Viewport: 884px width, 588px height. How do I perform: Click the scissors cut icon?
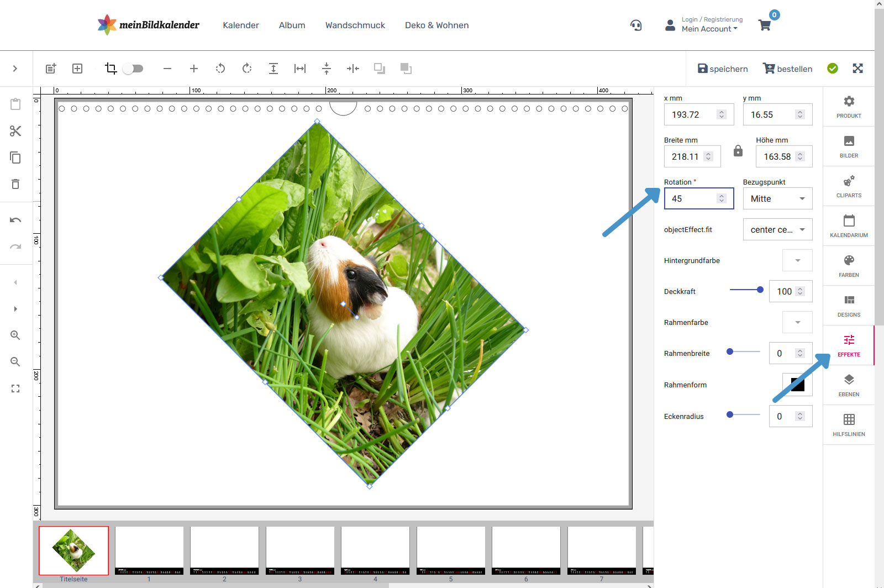[15, 131]
